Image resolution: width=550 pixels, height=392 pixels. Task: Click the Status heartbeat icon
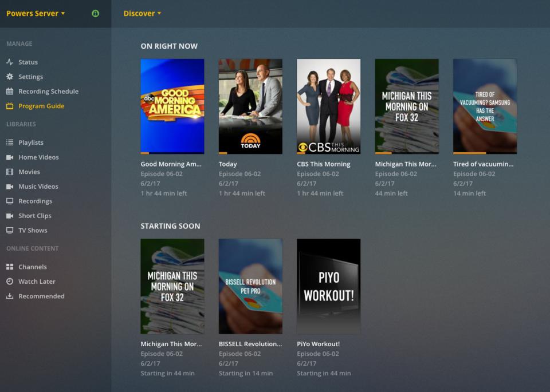10,62
